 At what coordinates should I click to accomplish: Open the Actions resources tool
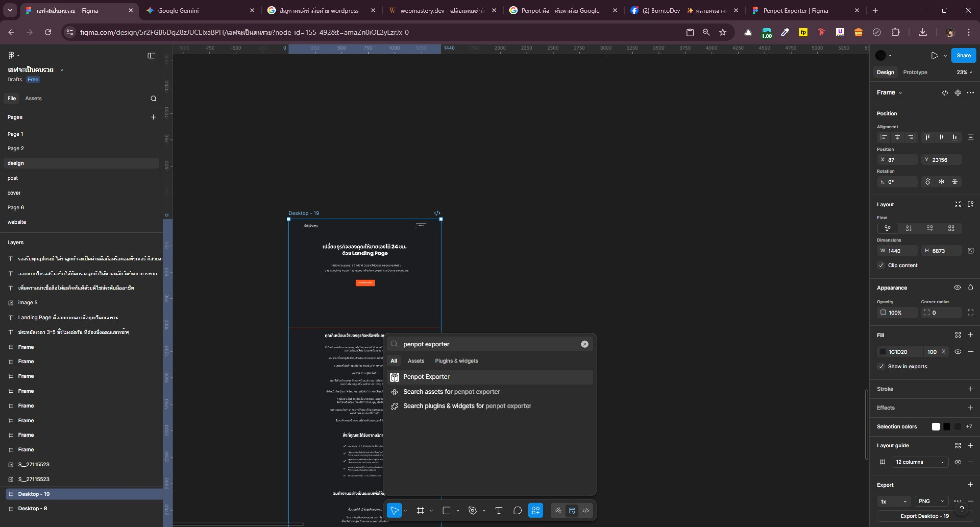pyautogui.click(x=536, y=511)
